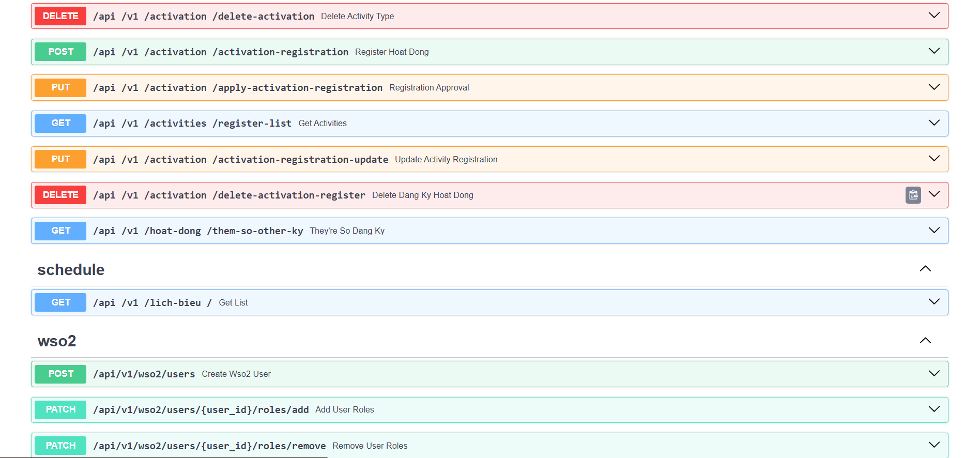The height and width of the screenshot is (458, 980).
Task: Open /users/{user_id}/roles/add path link
Action: pyautogui.click(x=201, y=409)
